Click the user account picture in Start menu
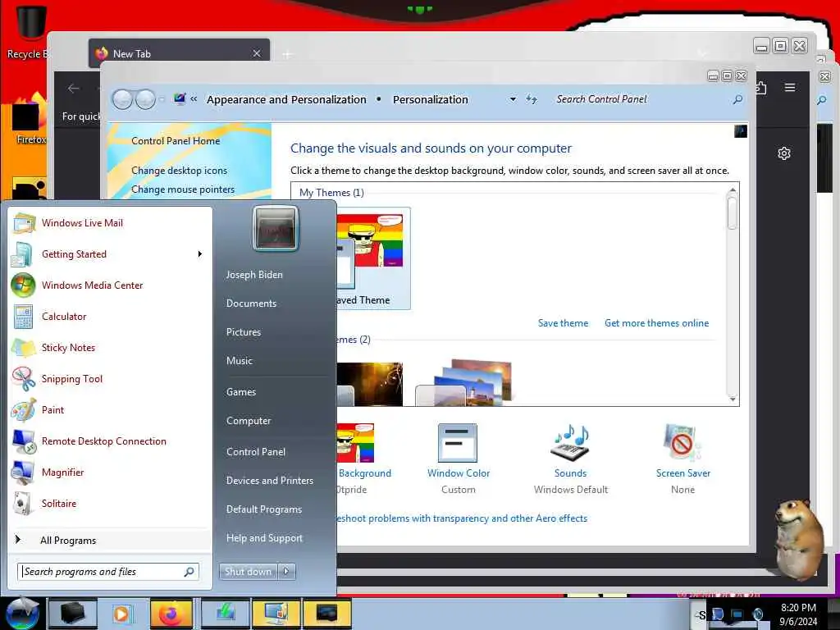This screenshot has width=840, height=630. tap(276, 229)
